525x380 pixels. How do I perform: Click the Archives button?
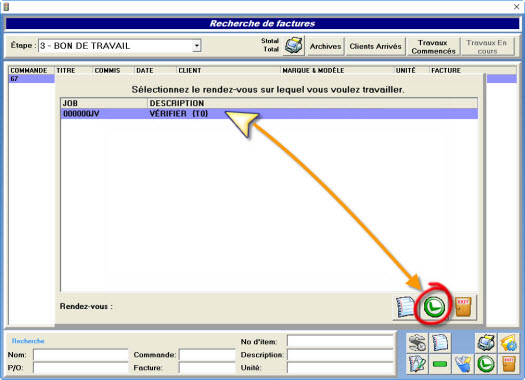click(325, 46)
